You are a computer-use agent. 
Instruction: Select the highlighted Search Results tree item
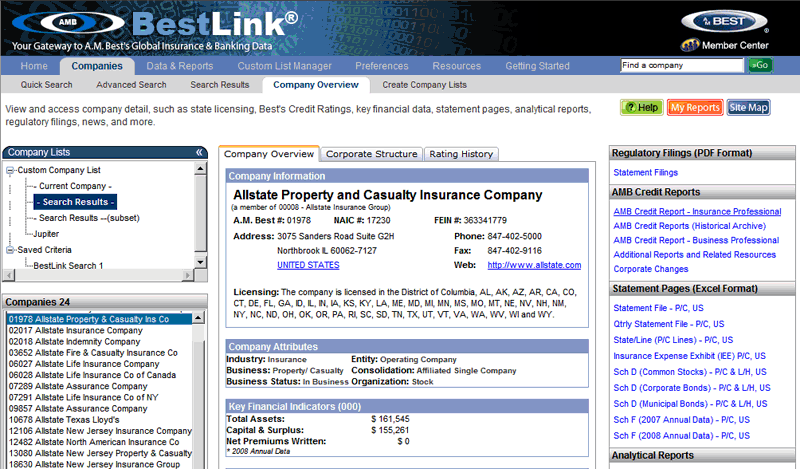tap(75, 202)
